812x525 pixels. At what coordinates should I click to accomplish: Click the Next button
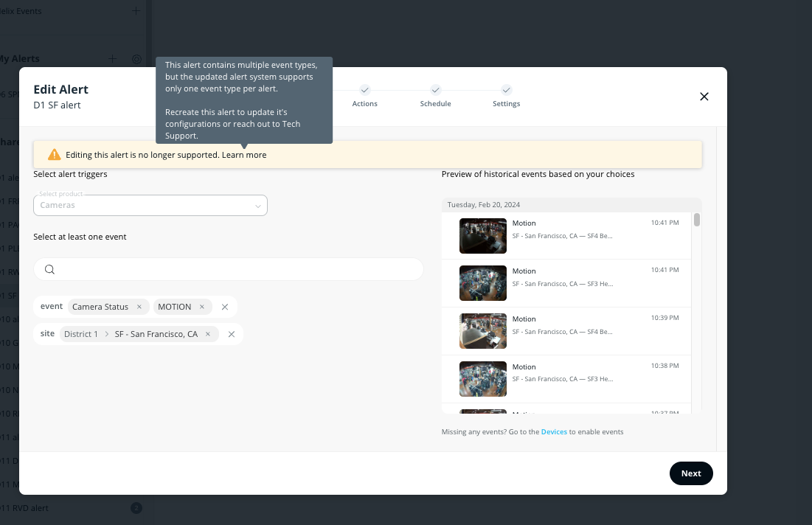pyautogui.click(x=690, y=473)
